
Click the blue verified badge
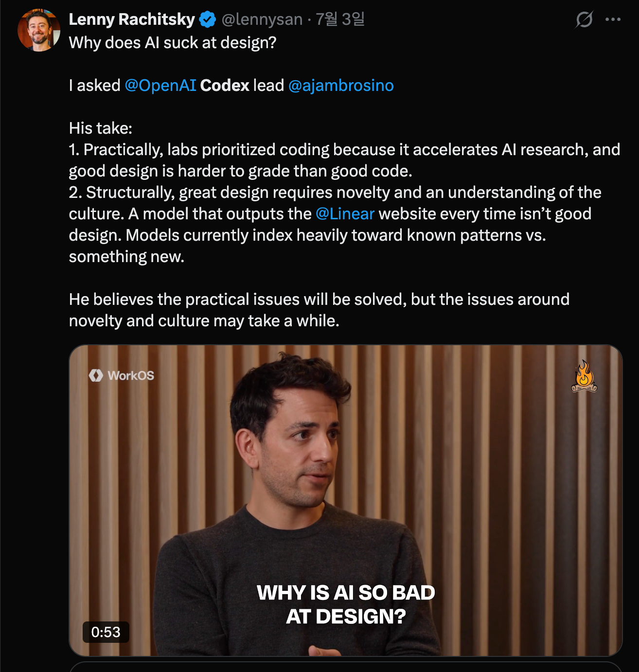[208, 19]
